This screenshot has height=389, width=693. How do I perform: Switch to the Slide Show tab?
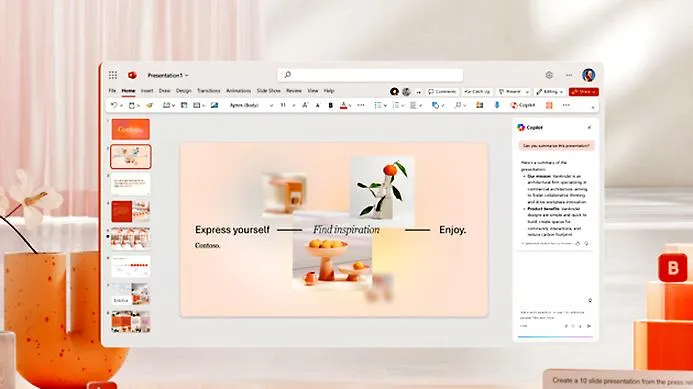pyautogui.click(x=268, y=91)
